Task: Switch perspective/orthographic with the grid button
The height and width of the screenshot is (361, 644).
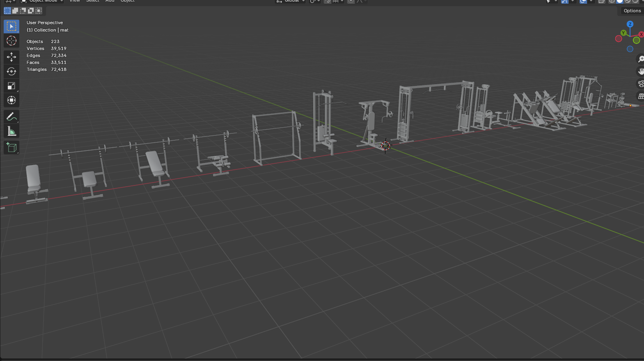Action: coord(641,96)
